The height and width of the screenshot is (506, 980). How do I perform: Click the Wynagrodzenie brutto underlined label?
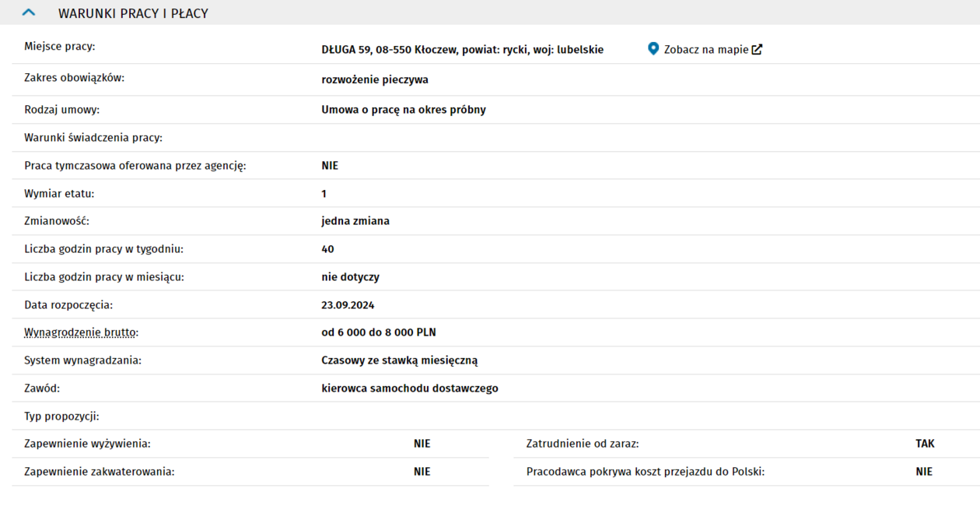81,332
